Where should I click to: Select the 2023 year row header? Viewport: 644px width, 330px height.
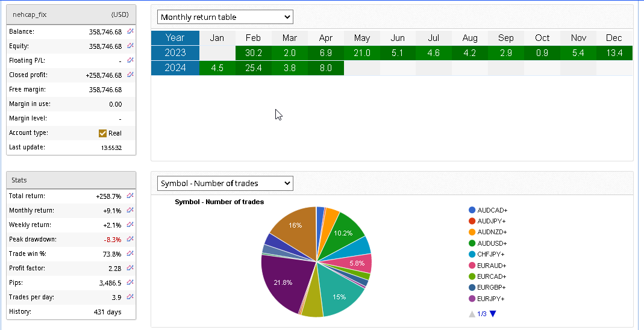pos(175,53)
